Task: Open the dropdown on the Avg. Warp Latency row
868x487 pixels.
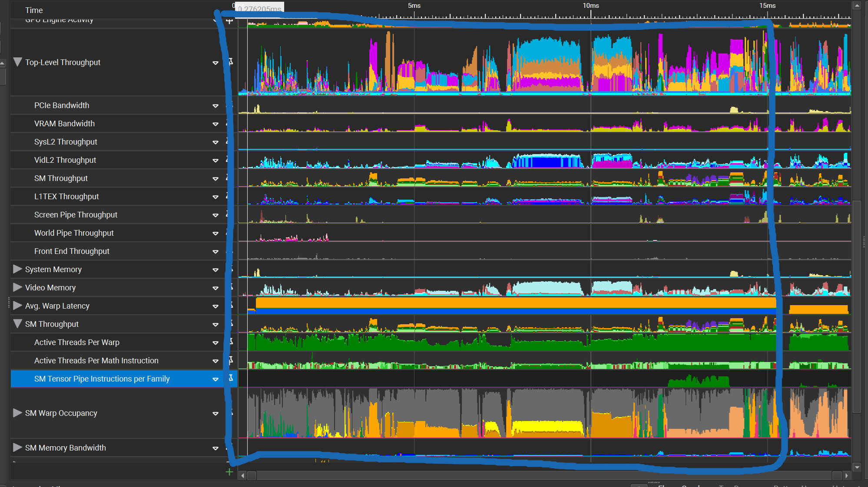Action: pos(215,306)
